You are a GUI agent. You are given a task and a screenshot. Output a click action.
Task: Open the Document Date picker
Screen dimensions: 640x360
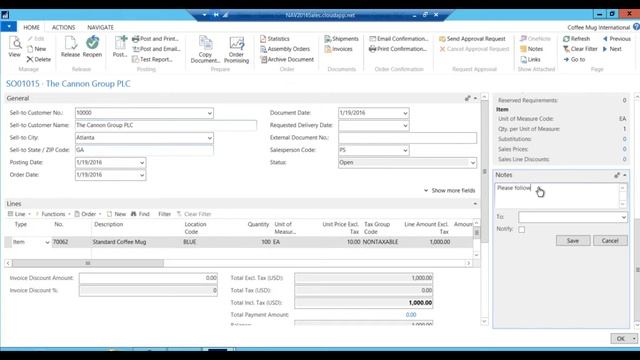(x=405, y=113)
